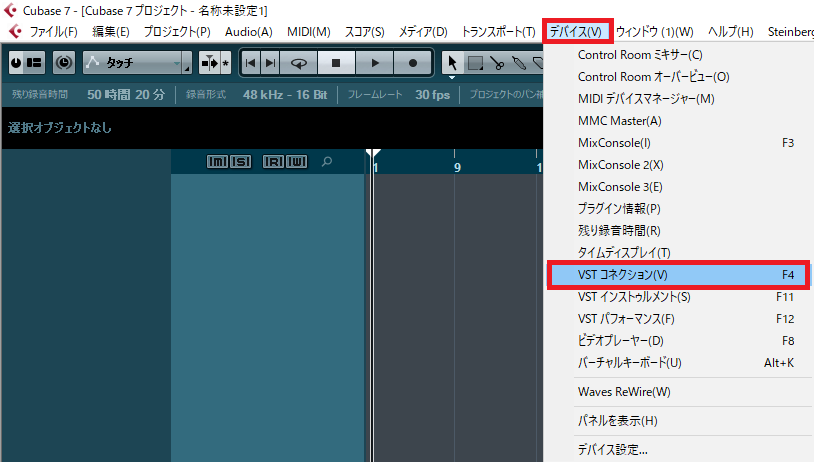Open the ヘルプ(H) menu
The image size is (814, 462).
coord(730,32)
